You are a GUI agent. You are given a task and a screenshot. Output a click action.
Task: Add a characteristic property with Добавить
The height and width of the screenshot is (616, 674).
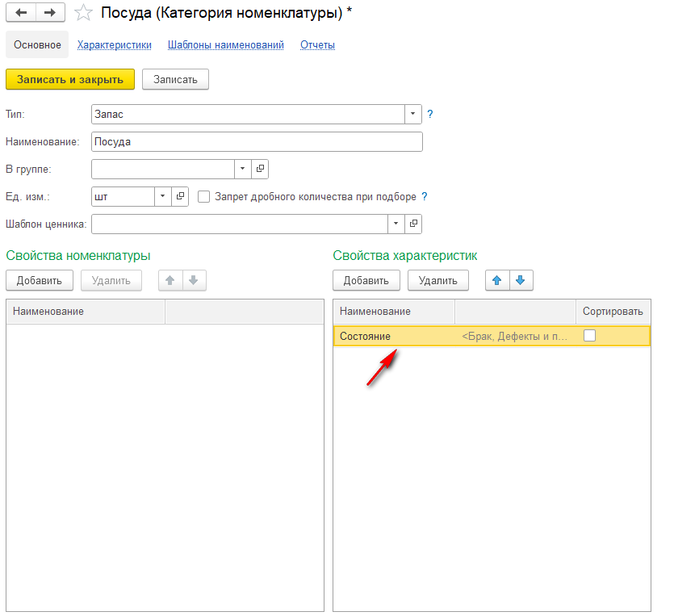click(366, 280)
